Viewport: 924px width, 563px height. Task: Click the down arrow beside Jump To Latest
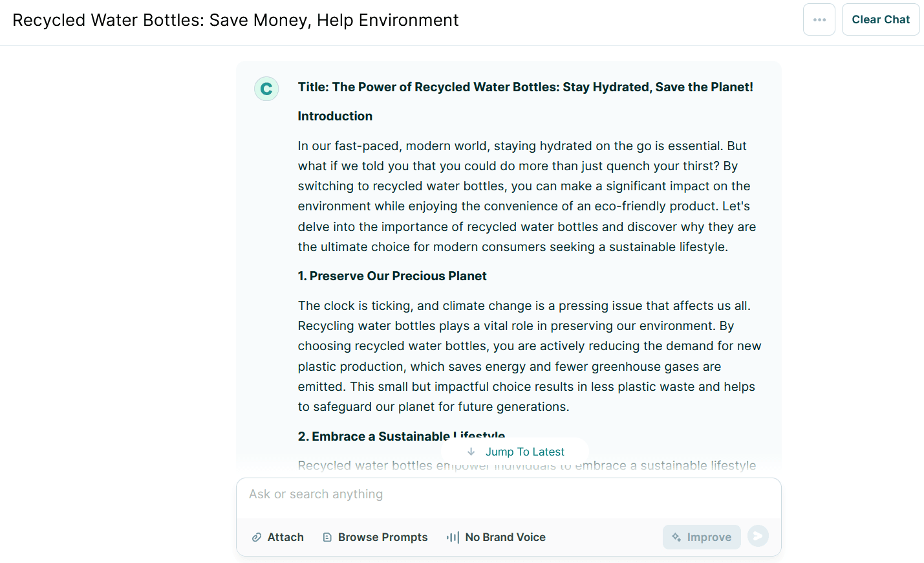click(x=471, y=452)
